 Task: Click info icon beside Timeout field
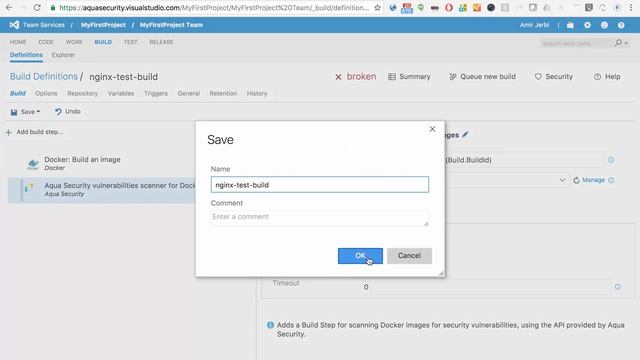point(618,287)
